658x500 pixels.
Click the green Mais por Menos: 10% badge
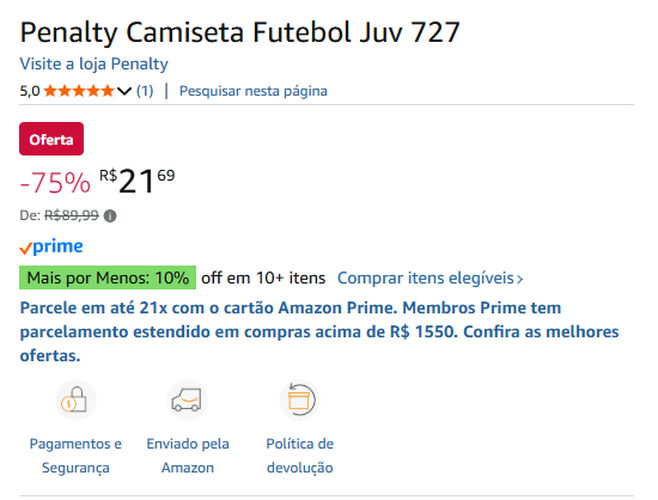[x=107, y=277]
